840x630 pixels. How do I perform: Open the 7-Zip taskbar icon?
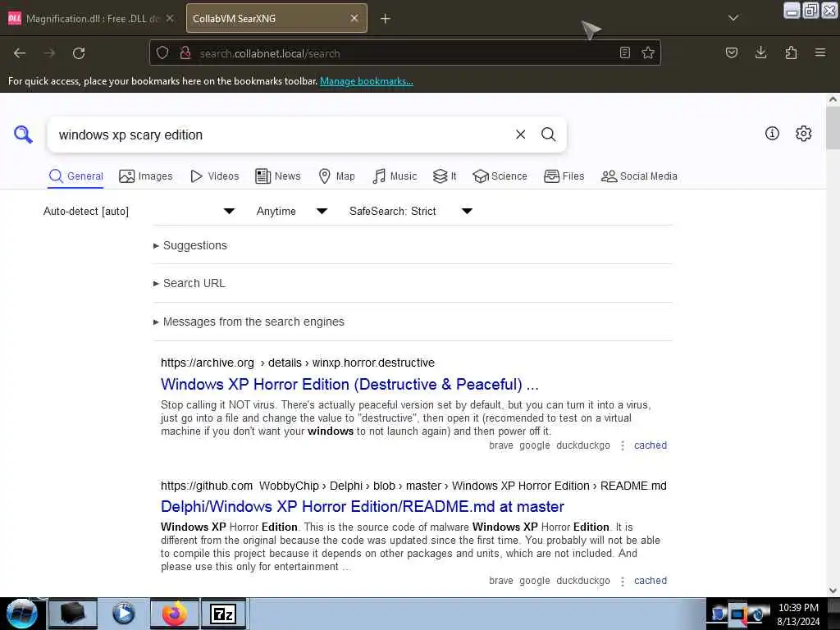coord(223,614)
